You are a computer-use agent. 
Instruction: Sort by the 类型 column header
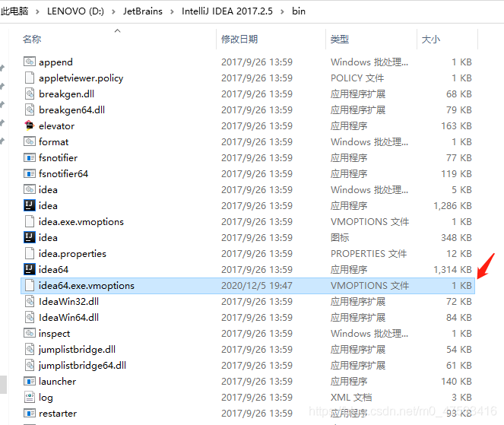click(x=340, y=40)
